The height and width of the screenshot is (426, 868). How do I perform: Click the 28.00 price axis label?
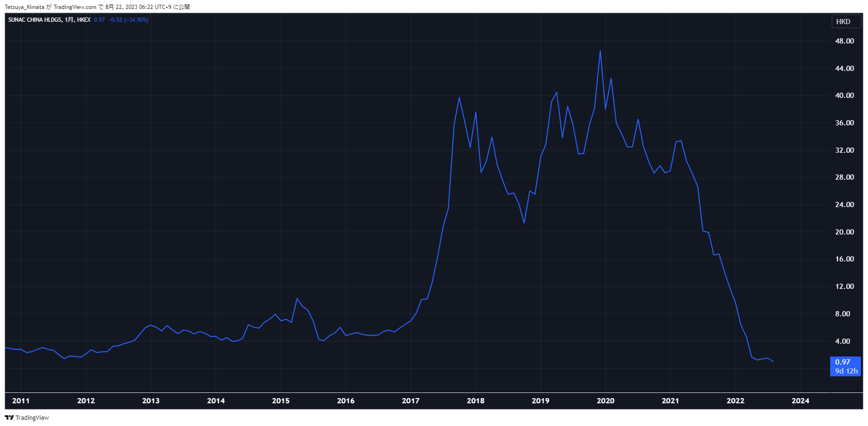coord(844,177)
